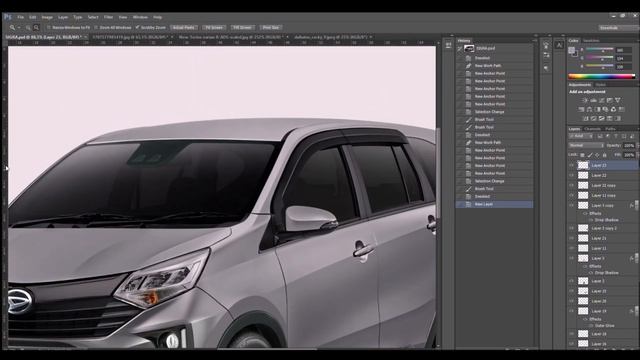Image resolution: width=640 pixels, height=360 pixels.
Task: Click the Fit Screen button
Action: [x=214, y=27]
